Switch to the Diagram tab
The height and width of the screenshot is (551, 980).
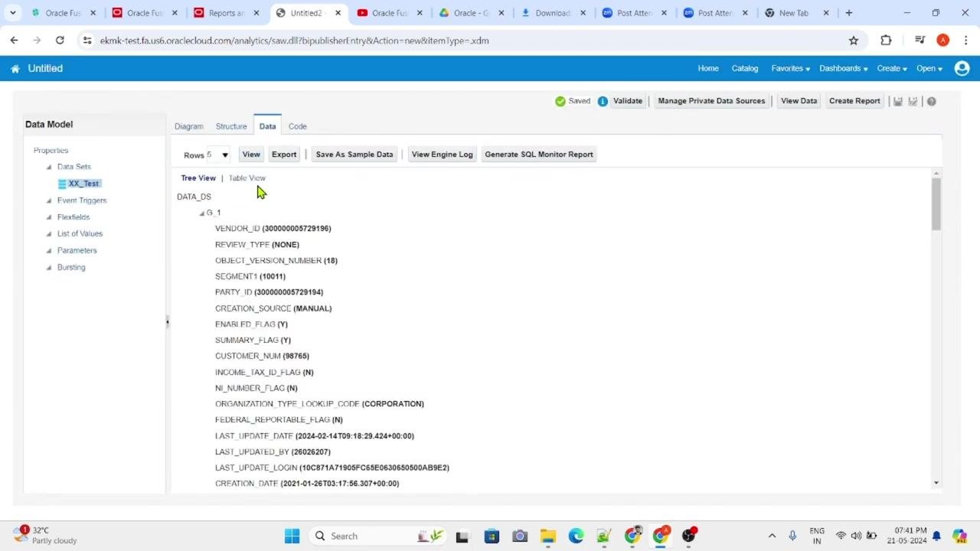(x=189, y=126)
